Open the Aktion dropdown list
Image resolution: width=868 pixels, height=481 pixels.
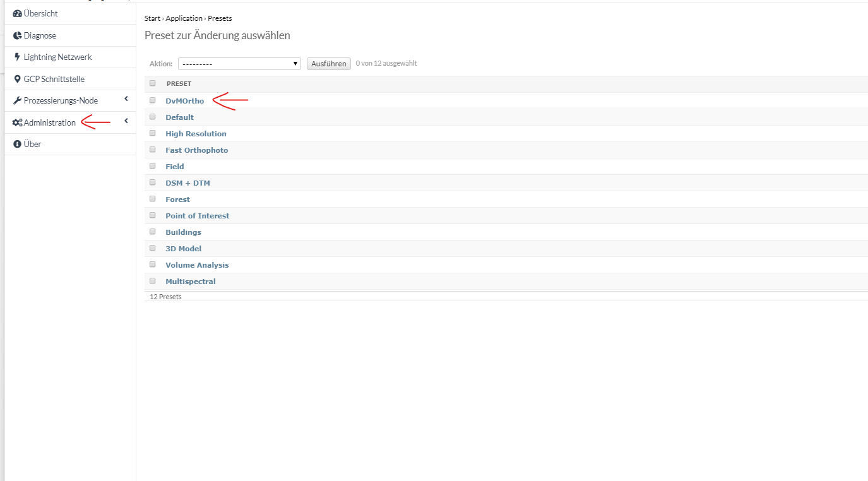239,64
